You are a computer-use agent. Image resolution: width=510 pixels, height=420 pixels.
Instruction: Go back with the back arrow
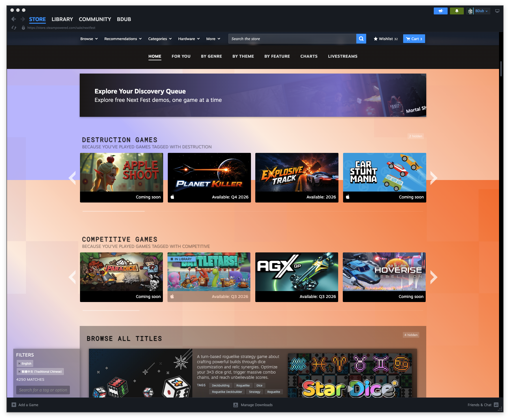[x=14, y=19]
